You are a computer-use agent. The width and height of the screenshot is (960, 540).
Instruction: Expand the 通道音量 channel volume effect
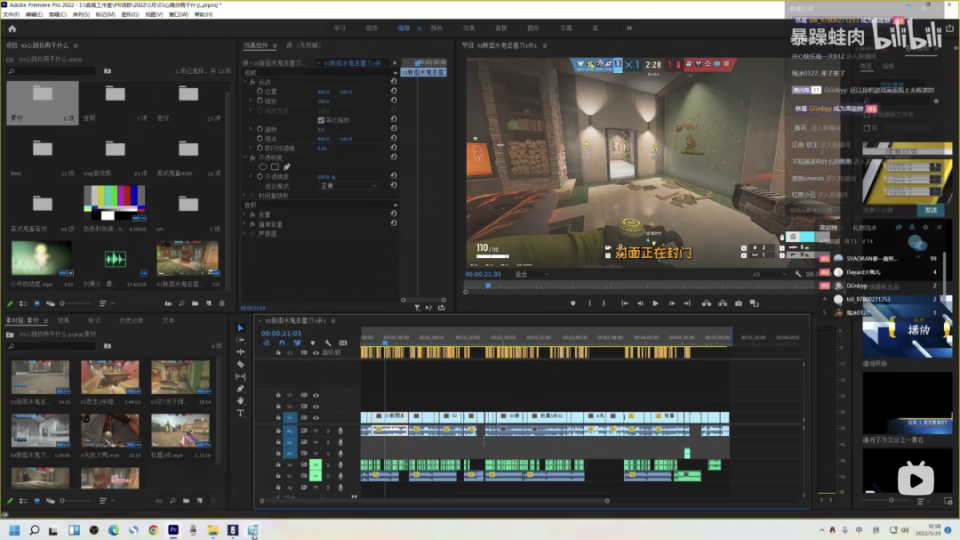click(x=246, y=224)
